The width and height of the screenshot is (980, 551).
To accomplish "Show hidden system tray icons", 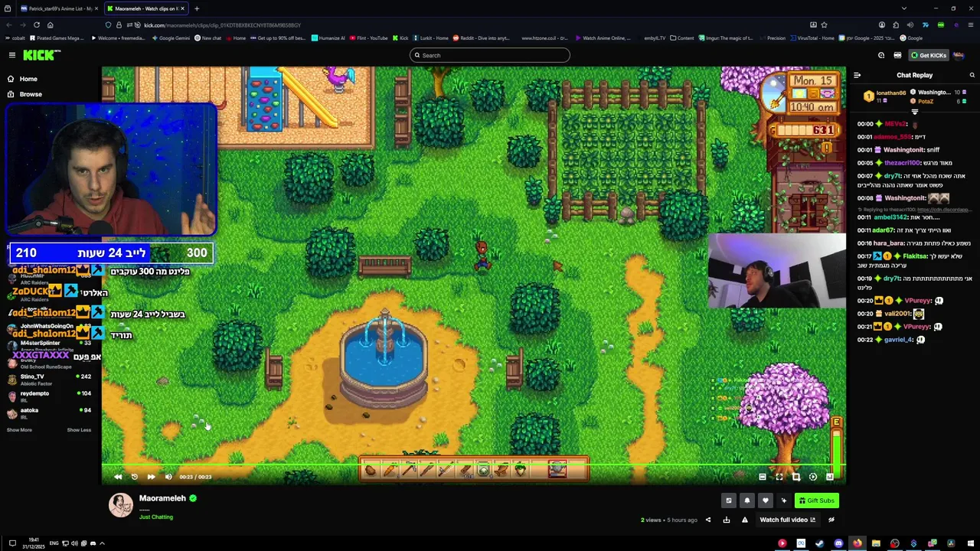I will [102, 543].
